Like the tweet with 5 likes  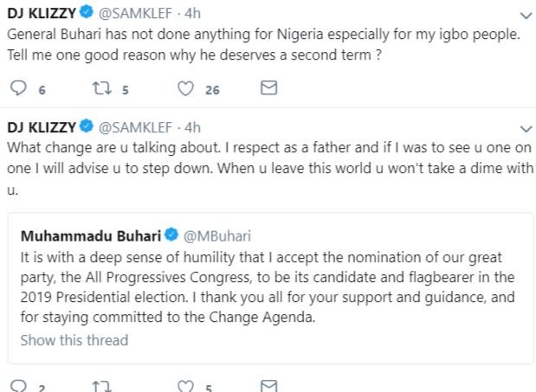[x=184, y=386]
